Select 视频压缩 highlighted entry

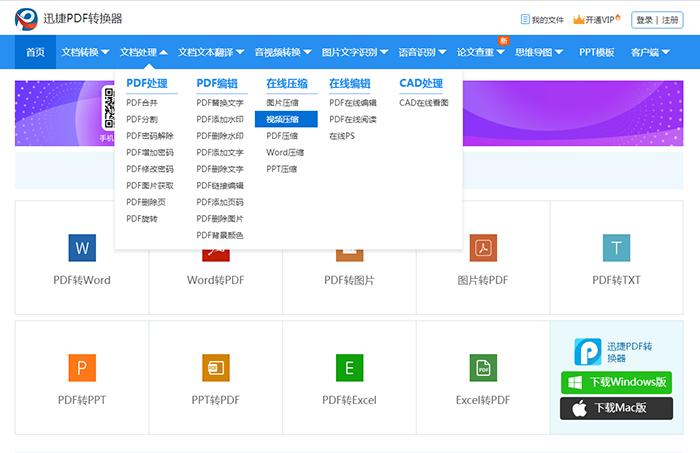(x=286, y=119)
